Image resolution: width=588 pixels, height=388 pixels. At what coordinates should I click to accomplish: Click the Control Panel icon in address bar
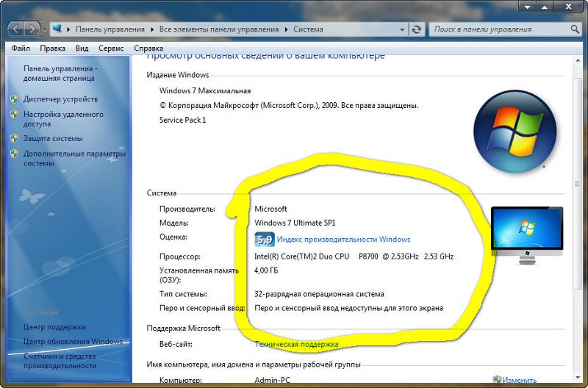coord(57,29)
